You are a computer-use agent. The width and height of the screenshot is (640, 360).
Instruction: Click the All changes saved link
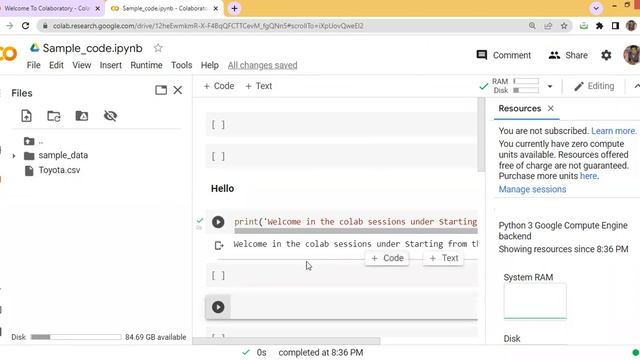pyautogui.click(x=262, y=65)
